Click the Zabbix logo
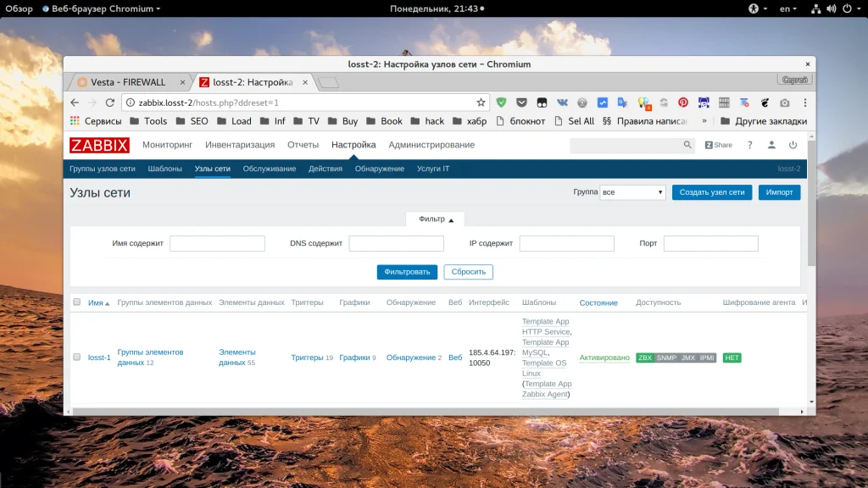This screenshot has width=868, height=488. (x=99, y=145)
